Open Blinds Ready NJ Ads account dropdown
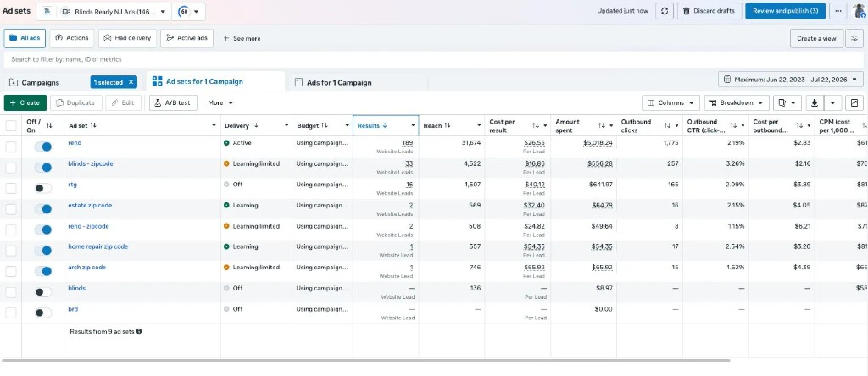The height and width of the screenshot is (376, 868). [103, 11]
